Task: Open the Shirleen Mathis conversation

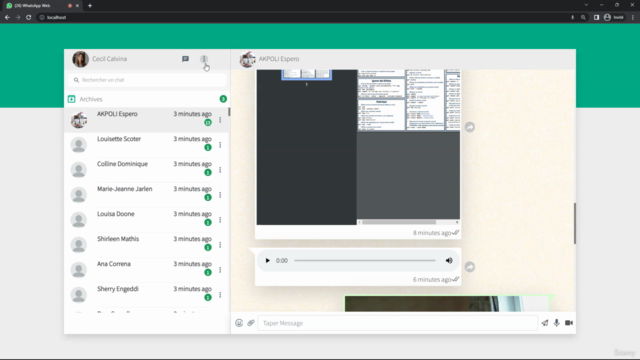Action: tap(147, 244)
